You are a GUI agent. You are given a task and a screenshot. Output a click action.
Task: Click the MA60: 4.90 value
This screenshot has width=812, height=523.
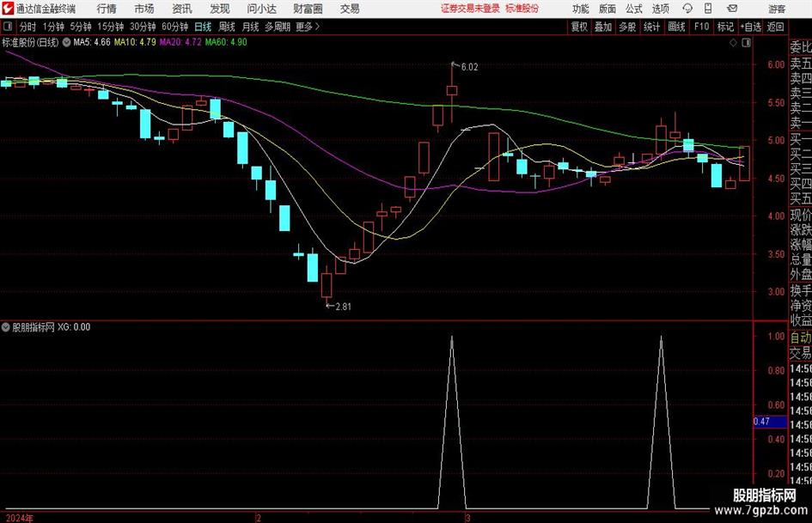pyautogui.click(x=226, y=42)
